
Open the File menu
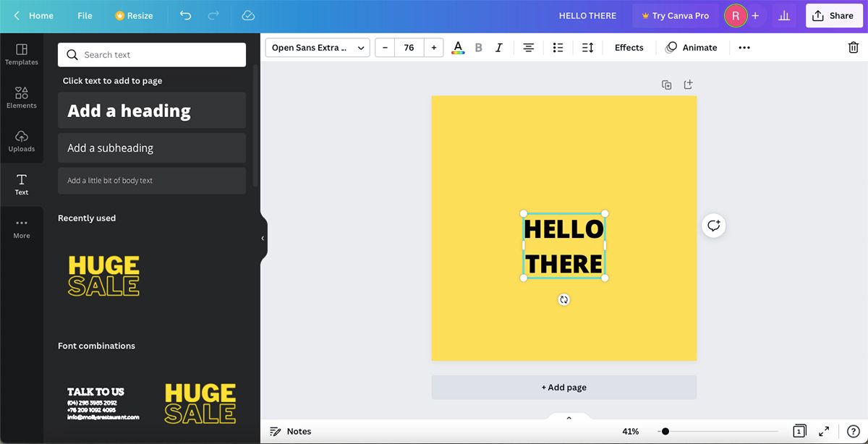coord(85,15)
